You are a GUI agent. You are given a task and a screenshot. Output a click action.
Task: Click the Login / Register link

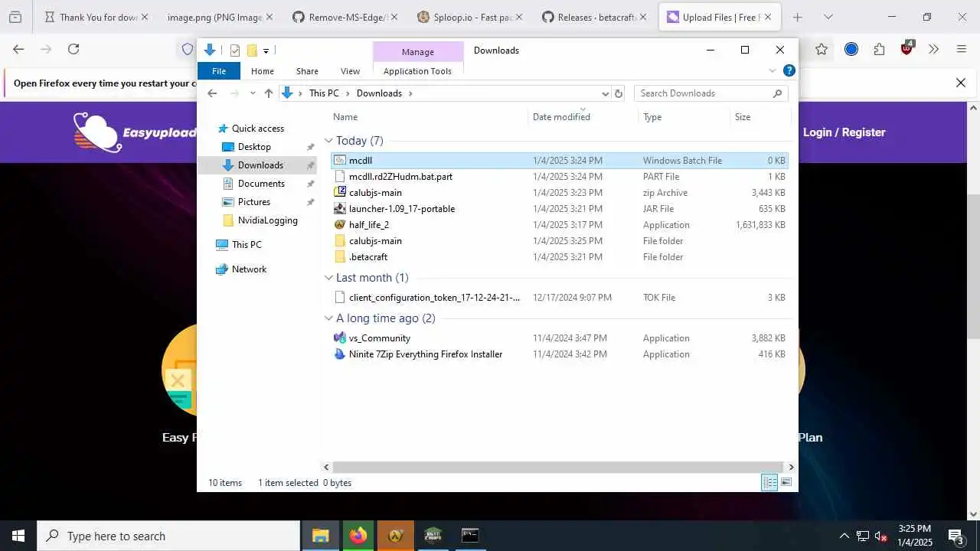coord(844,132)
